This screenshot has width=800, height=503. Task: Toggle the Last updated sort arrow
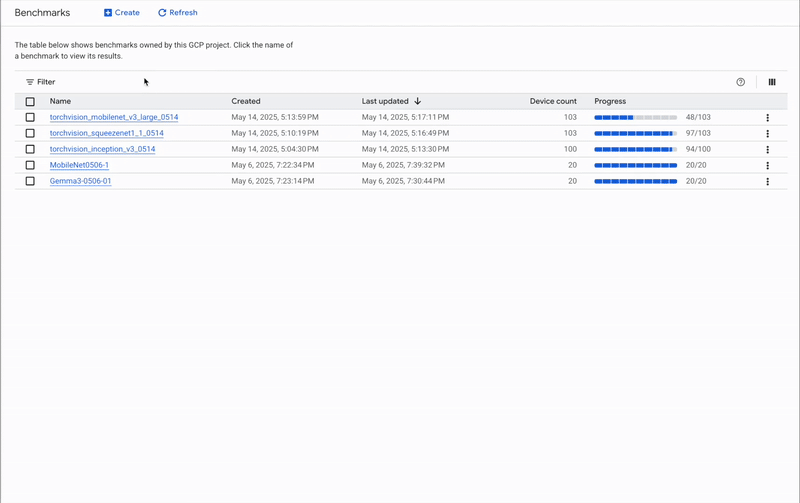(x=418, y=101)
